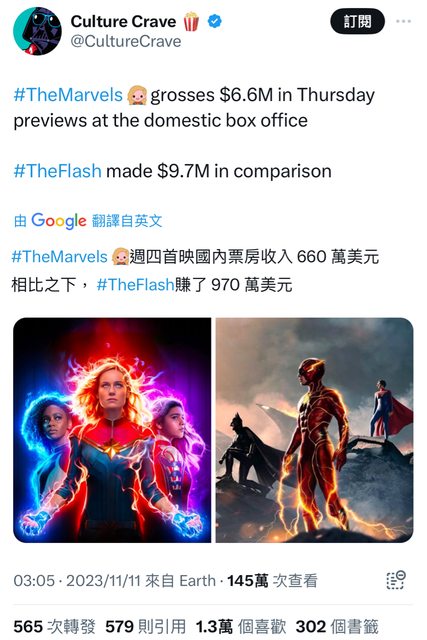Click the 302 個書籤 bookmarks count

point(337,627)
